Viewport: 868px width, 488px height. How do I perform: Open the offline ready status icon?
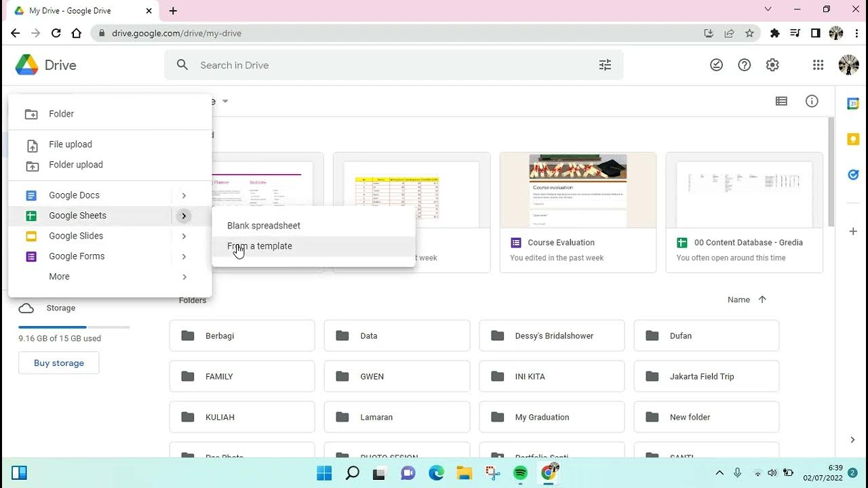[x=716, y=65]
